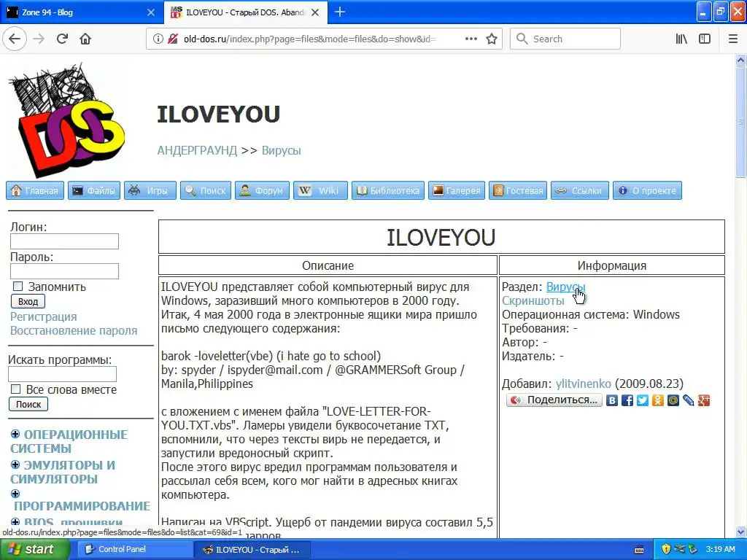
Task: Reload the page with the refresh icon
Action: pyautogui.click(x=62, y=39)
